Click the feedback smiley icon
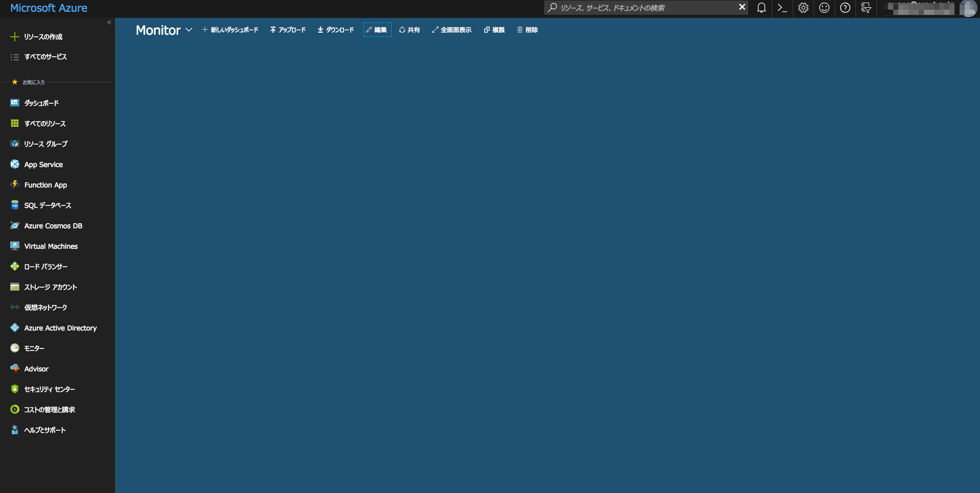This screenshot has width=980, height=493. pos(824,8)
